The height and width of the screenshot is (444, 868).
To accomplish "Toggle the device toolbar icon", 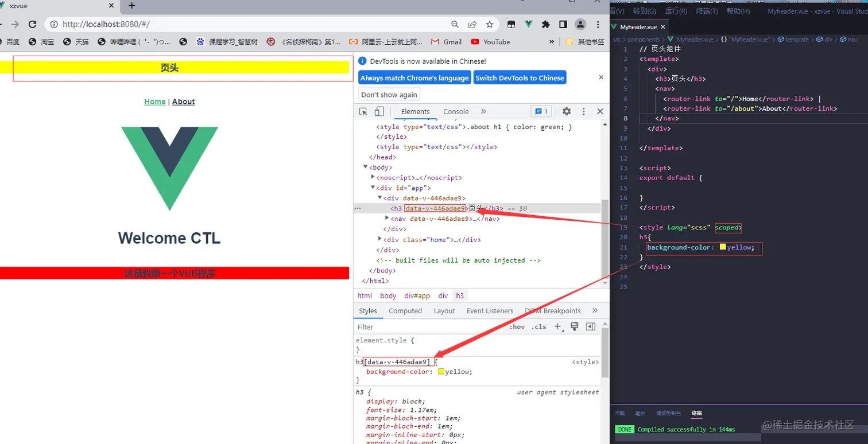I will click(379, 111).
